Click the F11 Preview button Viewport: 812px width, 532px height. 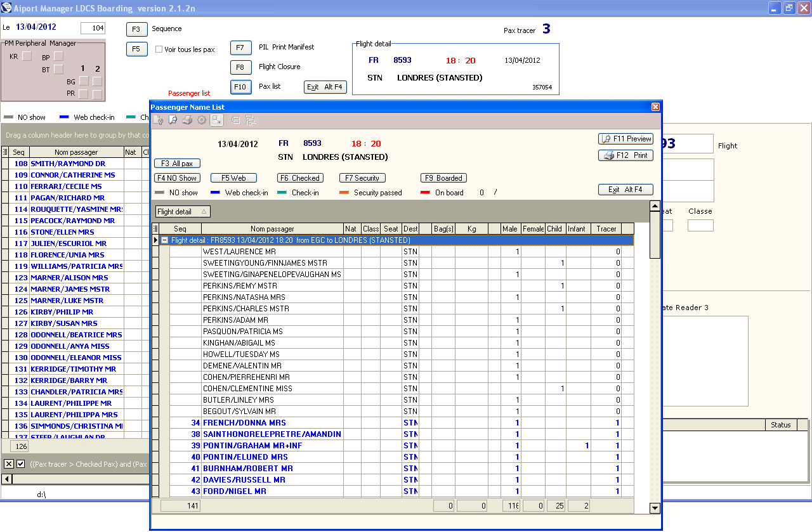pyautogui.click(x=625, y=139)
